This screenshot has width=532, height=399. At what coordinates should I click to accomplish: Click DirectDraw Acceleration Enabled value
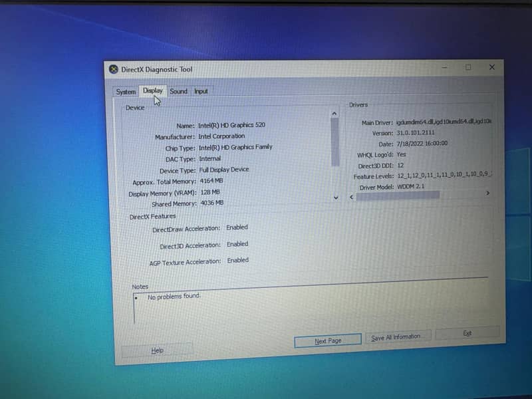coord(237,227)
